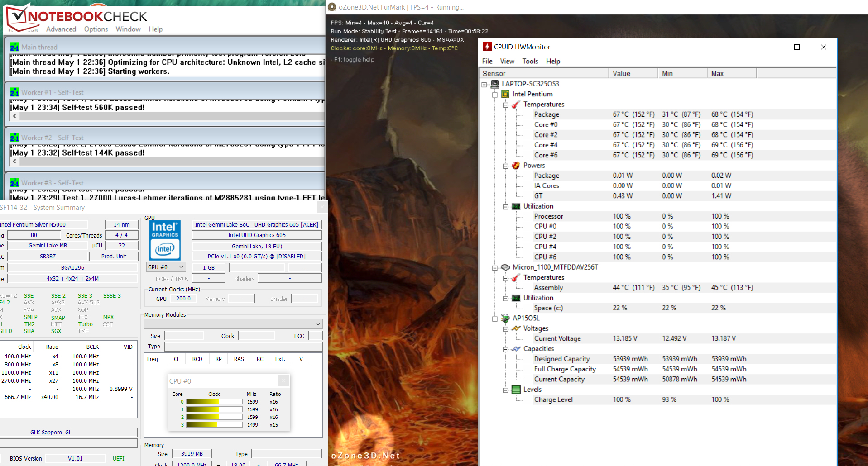Collapse the Micron_1100_MTFDDAV256T node
Viewport: 868px width, 466px height.
click(x=495, y=268)
